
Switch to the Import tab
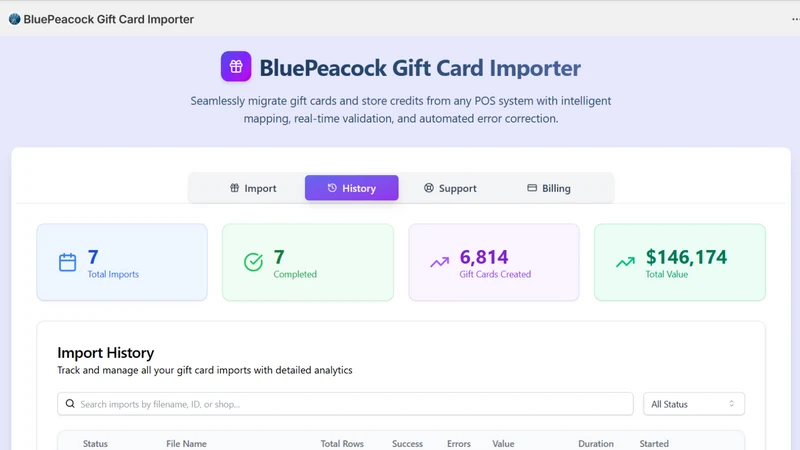[x=253, y=188]
